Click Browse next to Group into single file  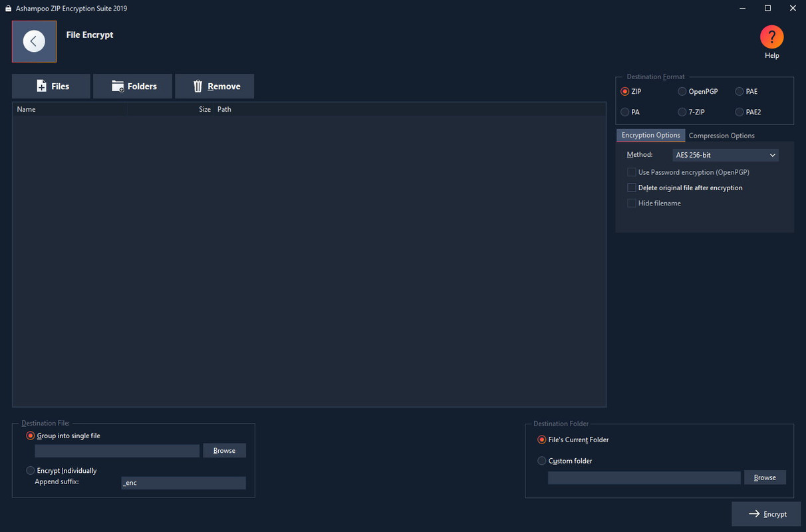coord(224,450)
